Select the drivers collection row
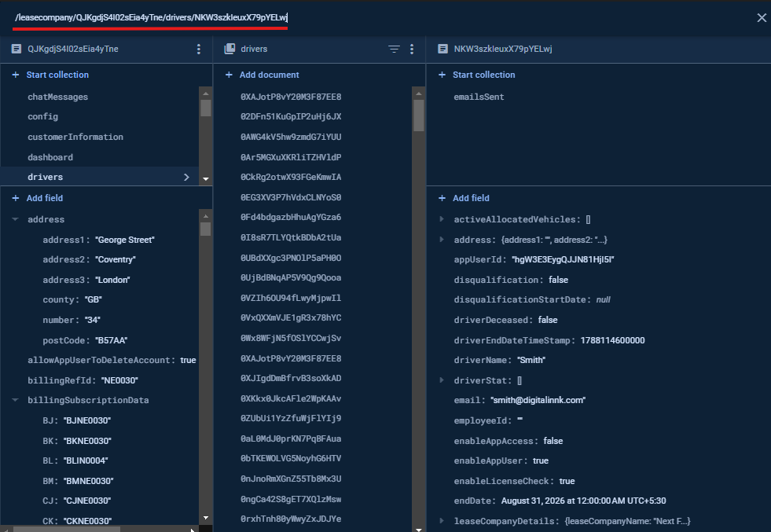771x532 pixels. coord(99,177)
